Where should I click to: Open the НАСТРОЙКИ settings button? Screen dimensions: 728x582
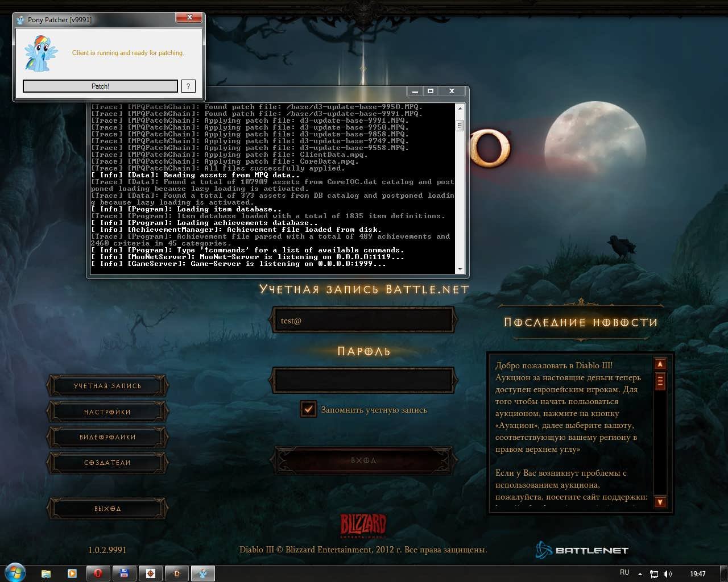(107, 411)
